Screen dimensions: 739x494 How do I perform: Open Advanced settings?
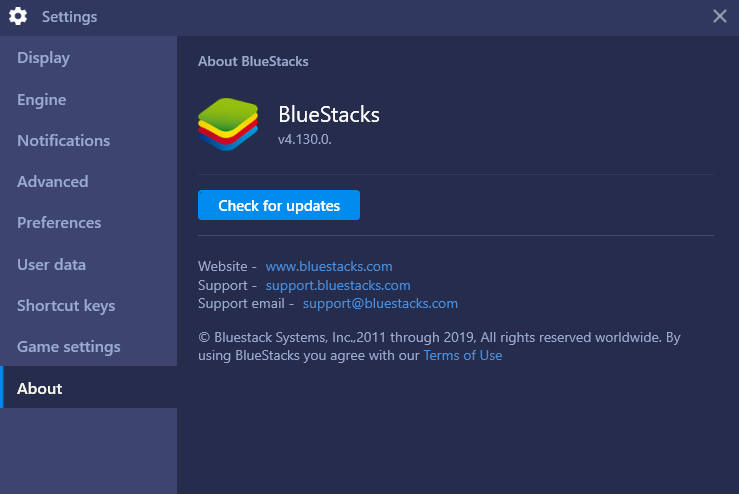(89, 181)
